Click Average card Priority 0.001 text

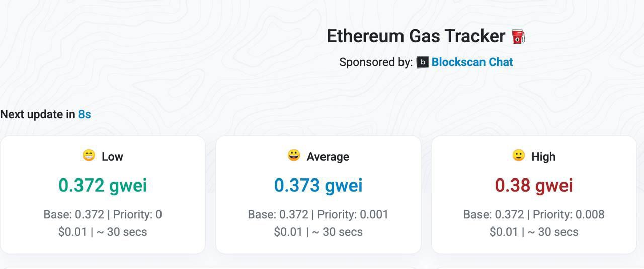(353, 214)
